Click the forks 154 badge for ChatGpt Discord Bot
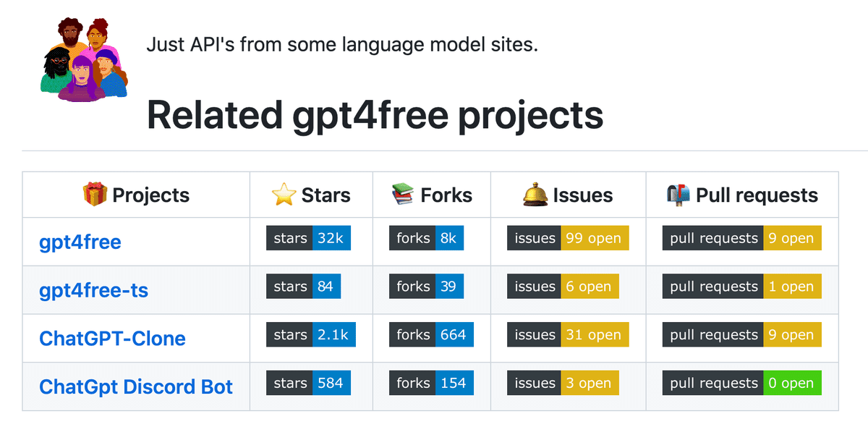 tap(431, 383)
